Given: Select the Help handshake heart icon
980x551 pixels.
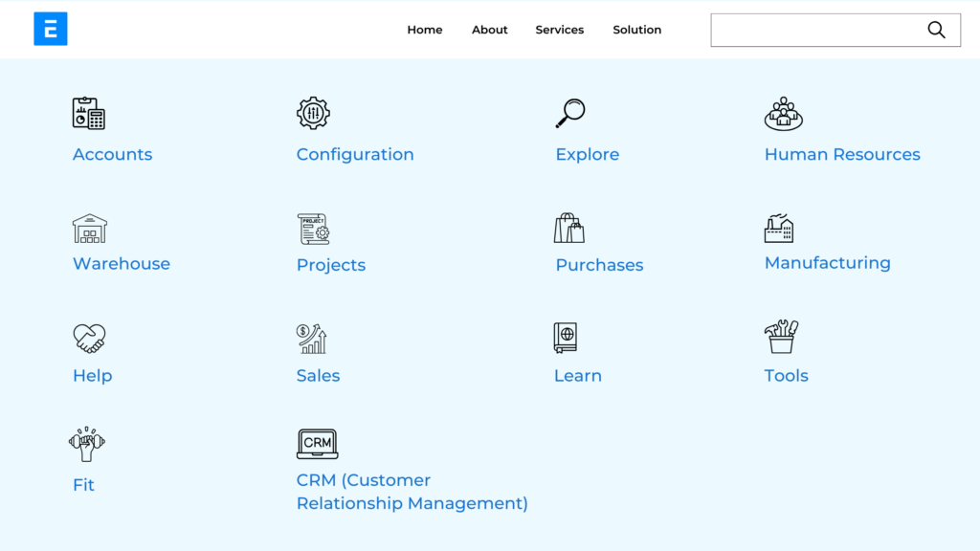Looking at the screenshot, I should (x=89, y=339).
